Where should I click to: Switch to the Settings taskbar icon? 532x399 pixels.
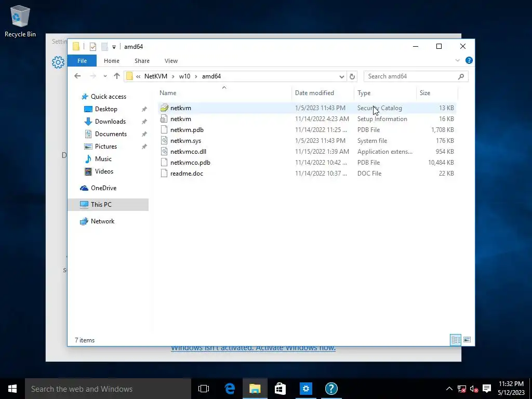(305, 389)
